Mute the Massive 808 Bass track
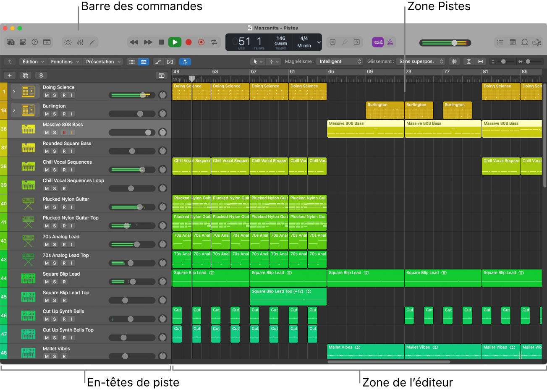Image resolution: width=547 pixels, height=392 pixels. (46, 132)
